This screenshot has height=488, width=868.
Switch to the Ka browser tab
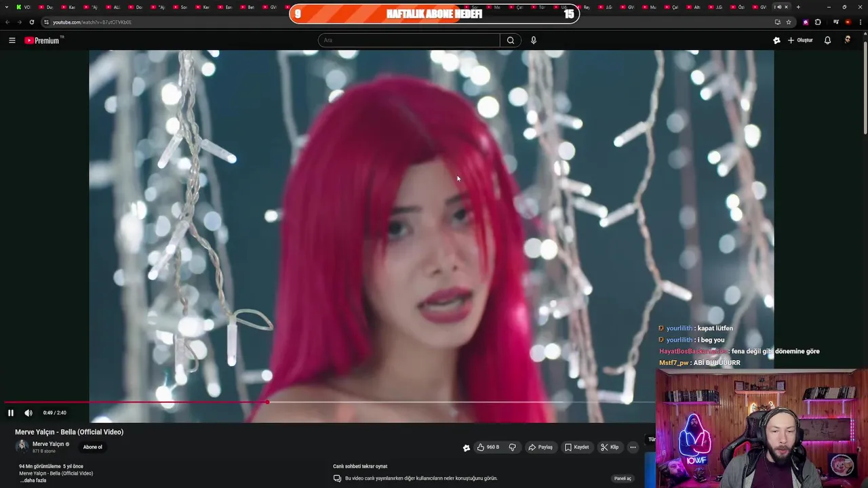[68, 7]
